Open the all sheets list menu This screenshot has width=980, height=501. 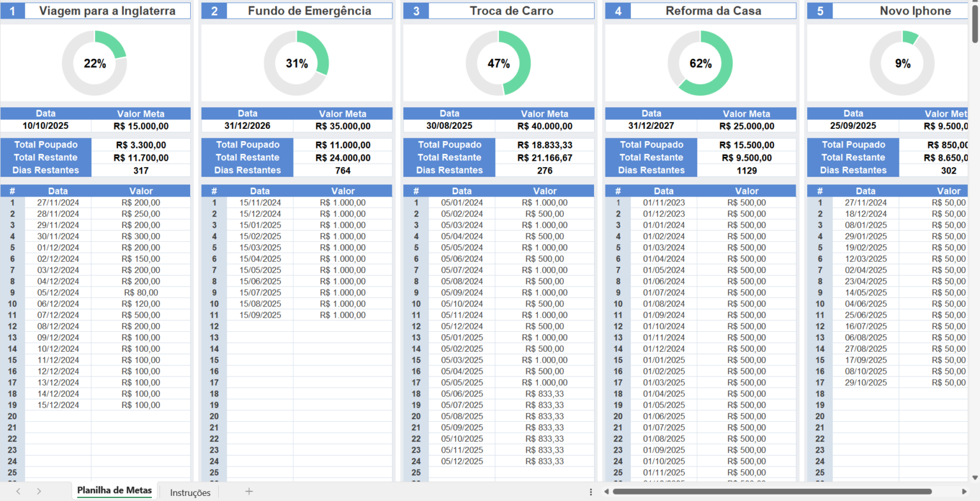591,491
